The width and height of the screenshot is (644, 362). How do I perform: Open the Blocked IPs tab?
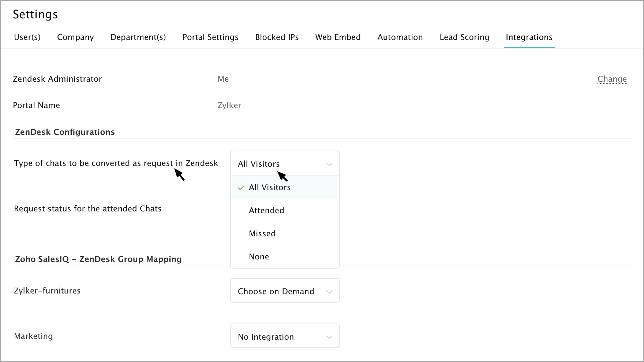pyautogui.click(x=277, y=37)
